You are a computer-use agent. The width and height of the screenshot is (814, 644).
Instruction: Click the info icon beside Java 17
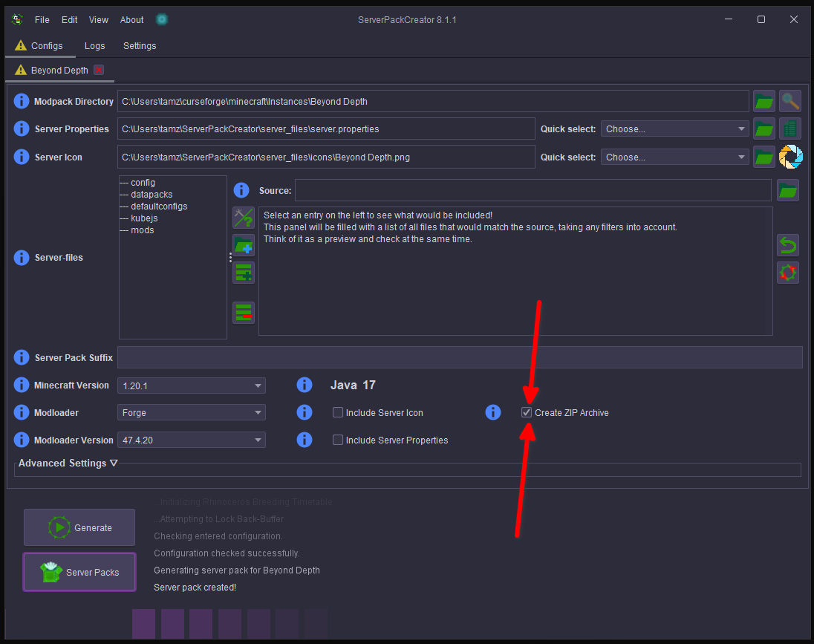coord(305,385)
